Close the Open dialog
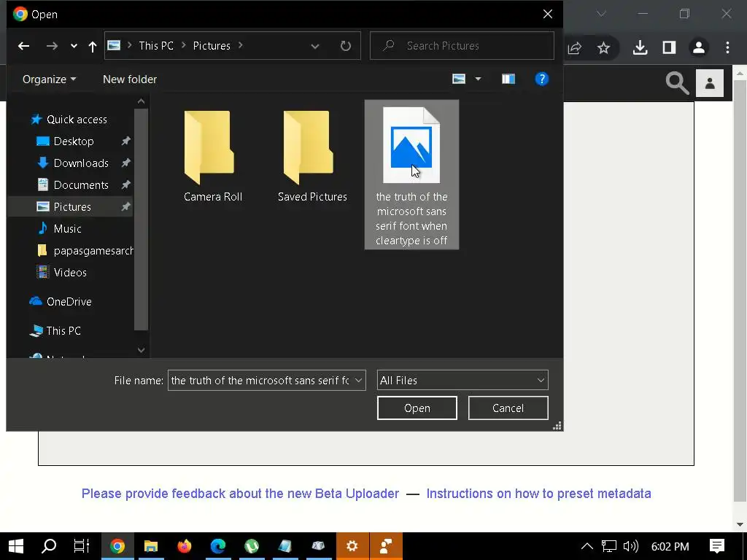This screenshot has height=560, width=747. 548,15
